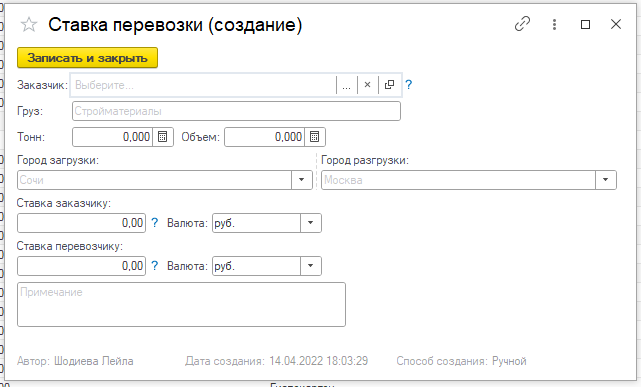Image resolution: width=641 pixels, height=387 pixels.
Task: Show help hint for Ставка перевозчику
Action: 155,266
